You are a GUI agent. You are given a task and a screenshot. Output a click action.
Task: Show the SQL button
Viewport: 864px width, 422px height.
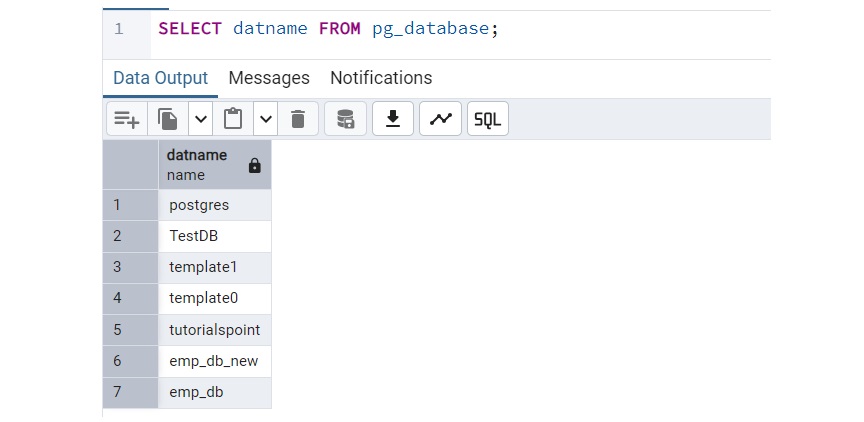[487, 119]
